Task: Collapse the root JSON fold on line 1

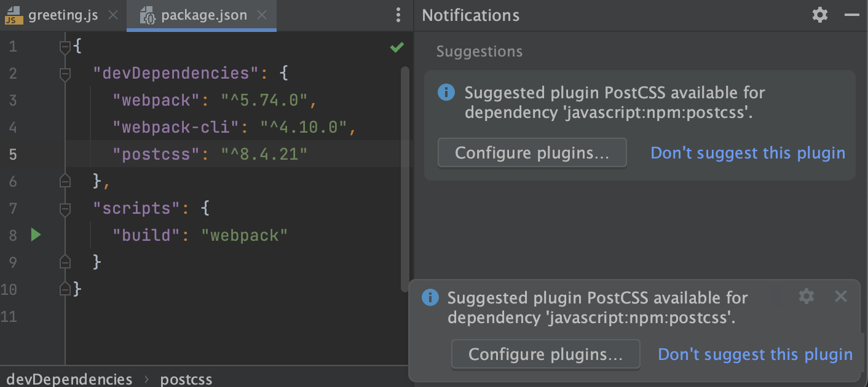Action: pos(65,46)
